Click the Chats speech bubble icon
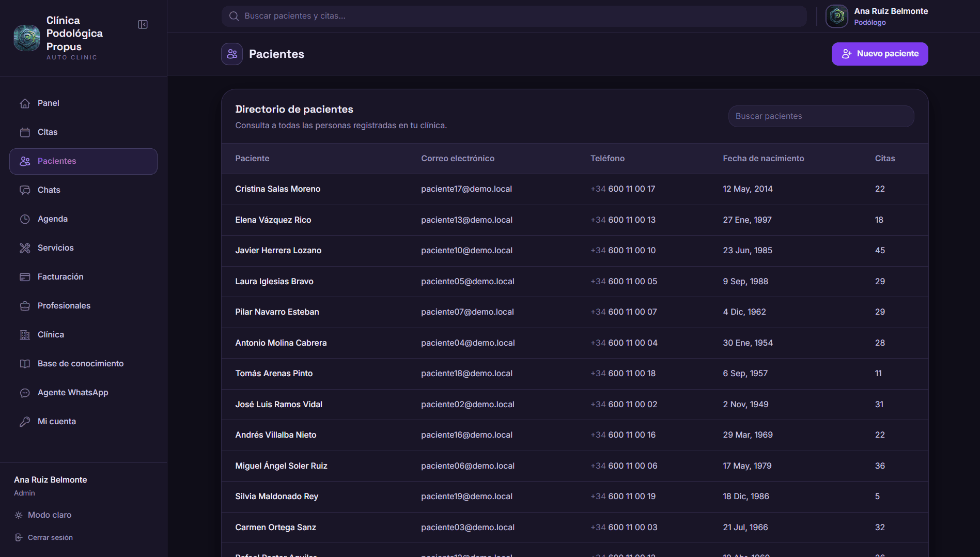The height and width of the screenshot is (557, 980). 25,190
